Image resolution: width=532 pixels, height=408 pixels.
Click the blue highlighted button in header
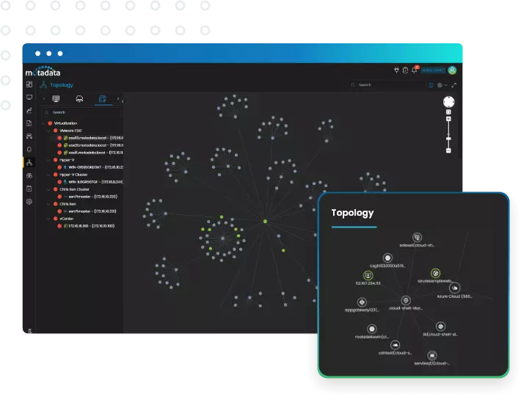[433, 70]
